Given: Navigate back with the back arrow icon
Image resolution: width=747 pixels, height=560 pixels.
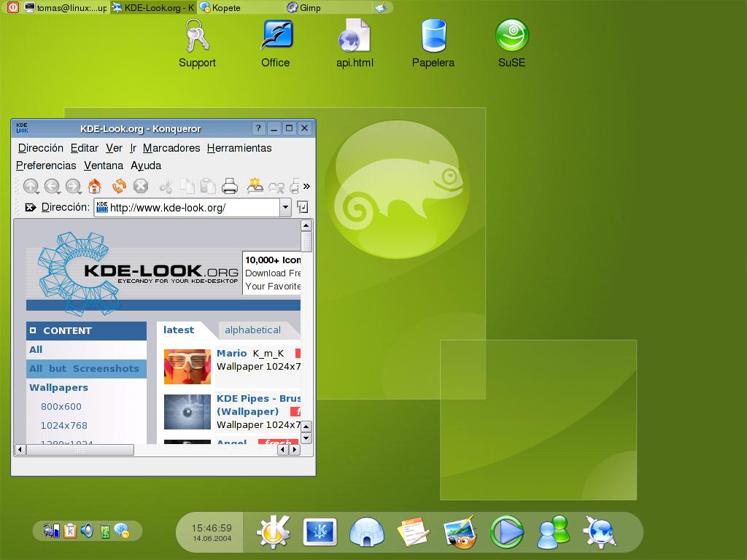Looking at the screenshot, I should [x=50, y=187].
